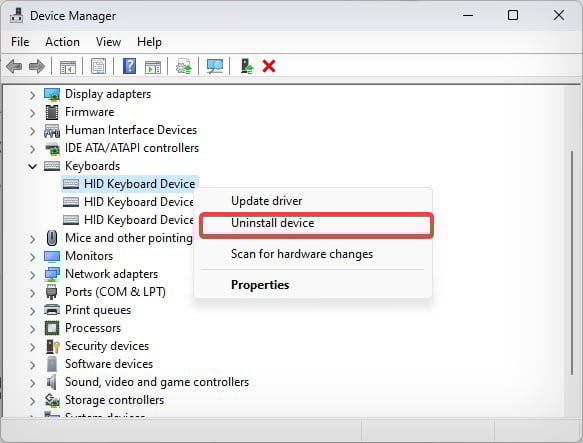Collapse the Keyboards category

pyautogui.click(x=33, y=166)
